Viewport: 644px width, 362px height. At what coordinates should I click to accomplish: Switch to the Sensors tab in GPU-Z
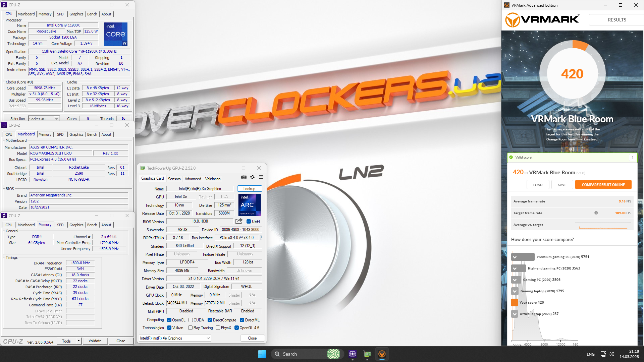click(x=174, y=179)
